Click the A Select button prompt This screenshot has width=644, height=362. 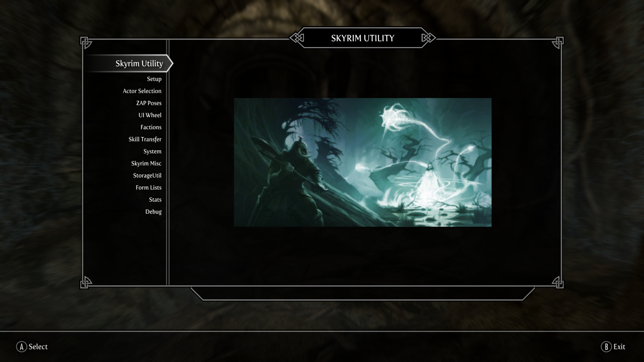pos(32,347)
